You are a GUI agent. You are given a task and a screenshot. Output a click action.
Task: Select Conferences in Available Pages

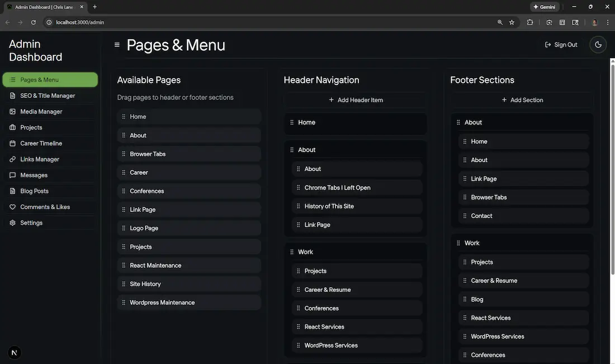(x=189, y=191)
